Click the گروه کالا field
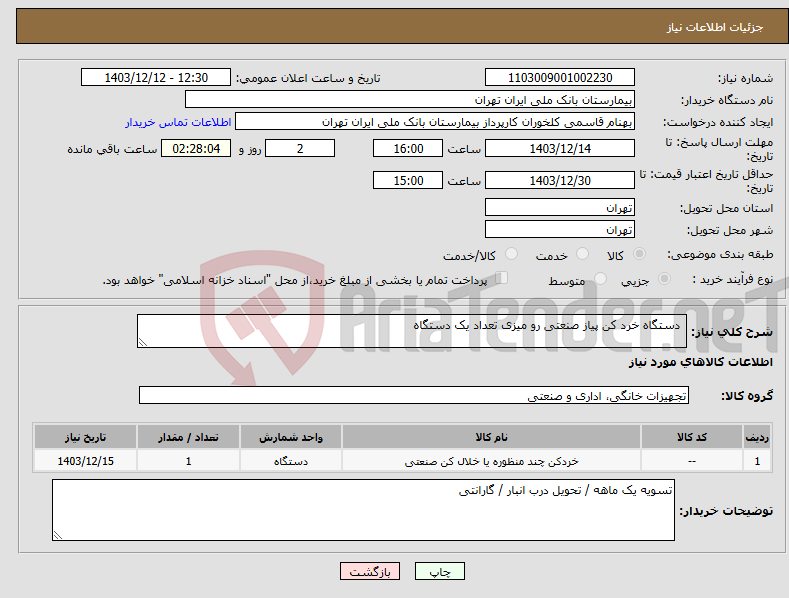Image resolution: width=789 pixels, height=598 pixels. pos(414,396)
